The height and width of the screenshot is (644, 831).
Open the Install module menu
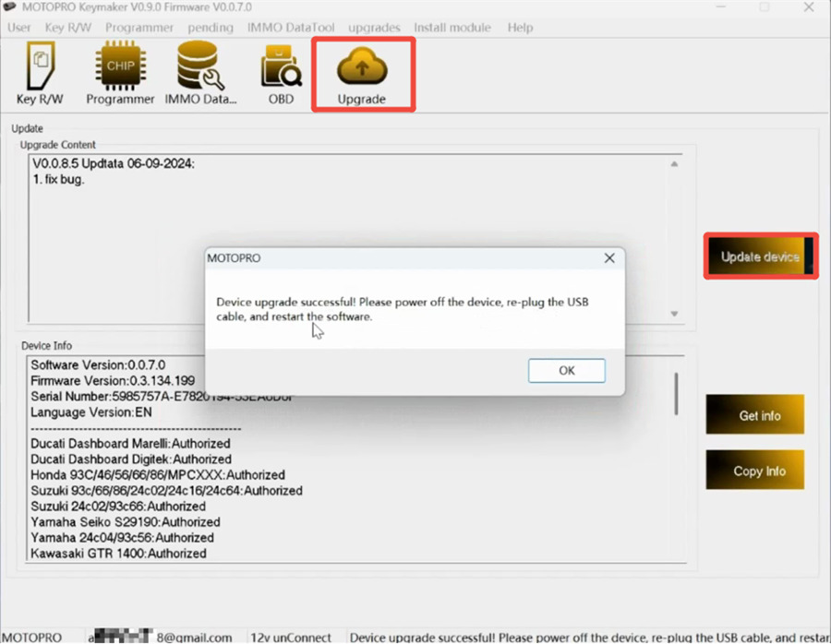tap(452, 28)
